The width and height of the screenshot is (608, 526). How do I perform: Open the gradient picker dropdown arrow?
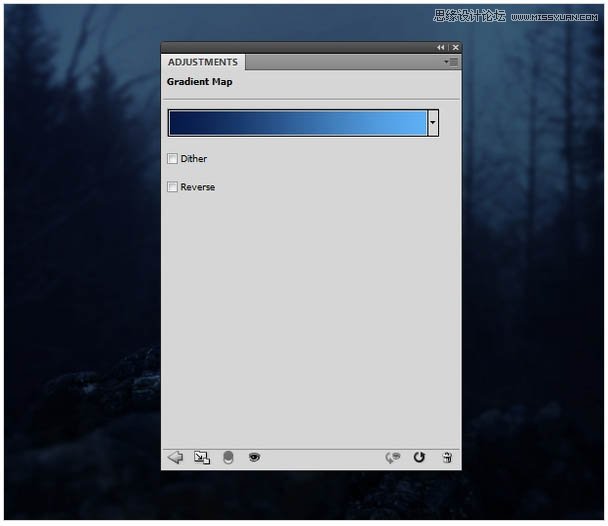433,123
